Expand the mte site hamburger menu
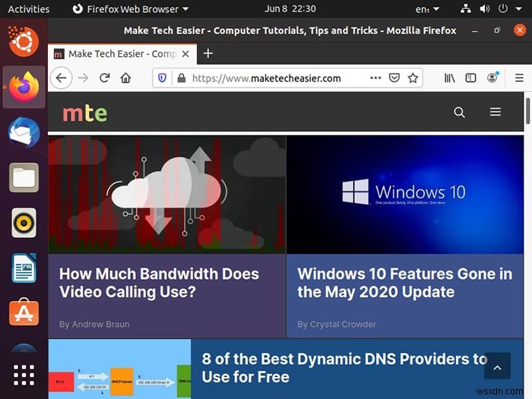 495,112
